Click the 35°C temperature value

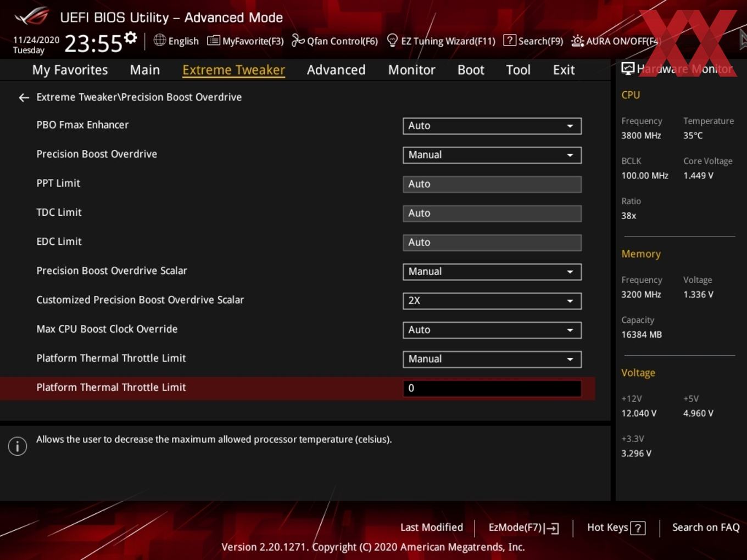point(693,135)
